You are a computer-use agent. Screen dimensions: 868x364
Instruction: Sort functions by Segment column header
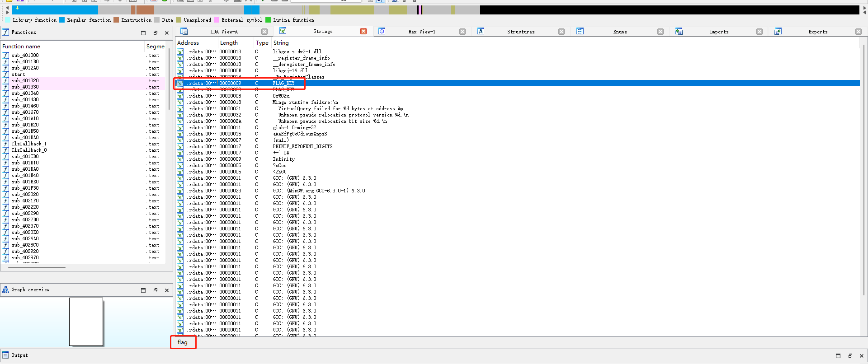[156, 46]
